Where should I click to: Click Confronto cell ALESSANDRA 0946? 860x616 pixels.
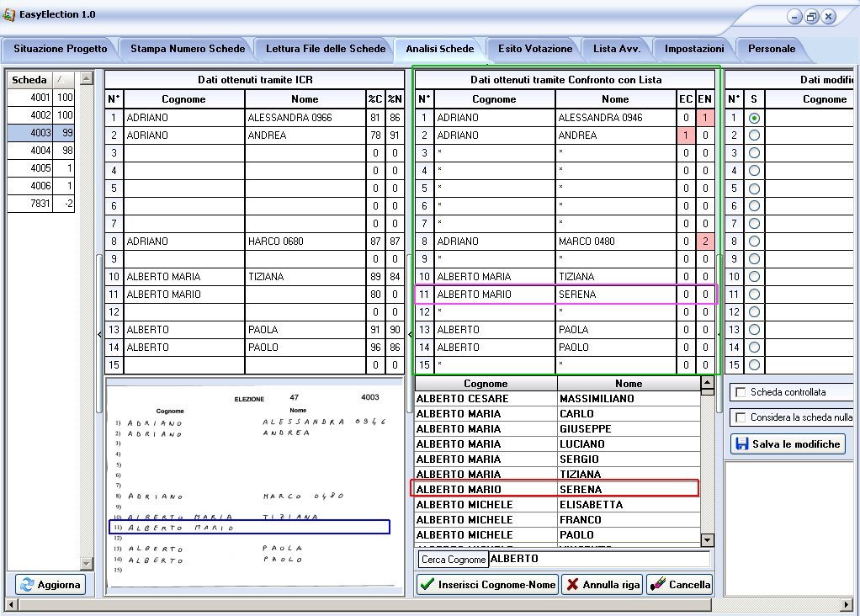click(x=616, y=118)
